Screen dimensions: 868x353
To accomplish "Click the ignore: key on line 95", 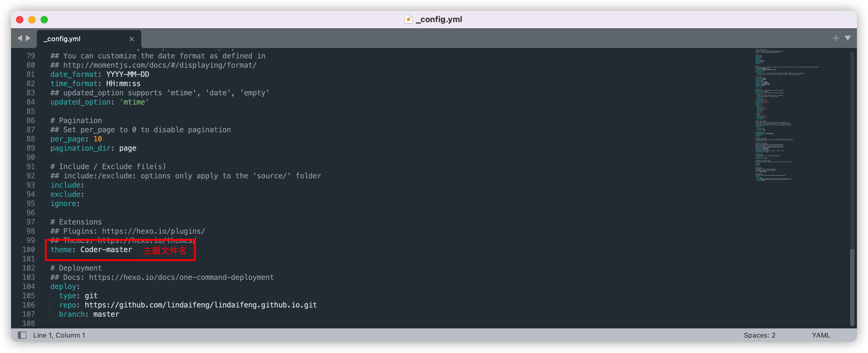I will point(65,204).
